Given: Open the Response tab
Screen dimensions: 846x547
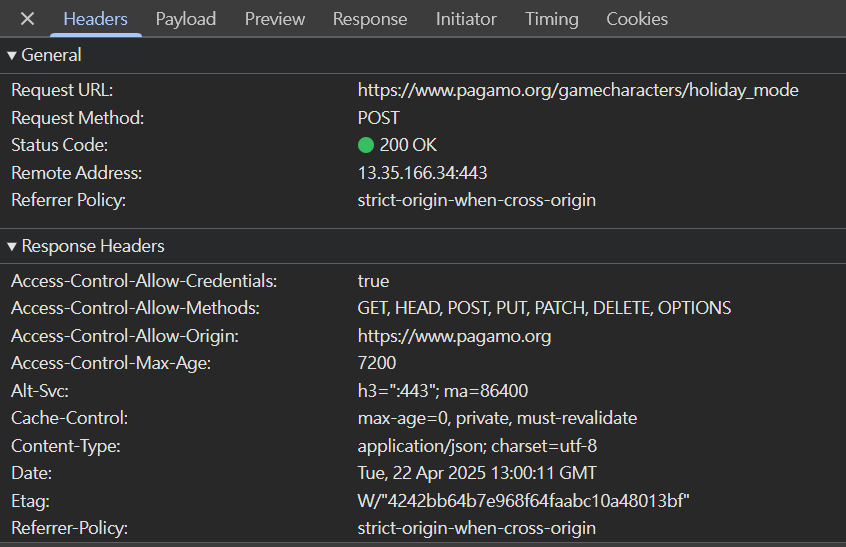Looking at the screenshot, I should [370, 19].
